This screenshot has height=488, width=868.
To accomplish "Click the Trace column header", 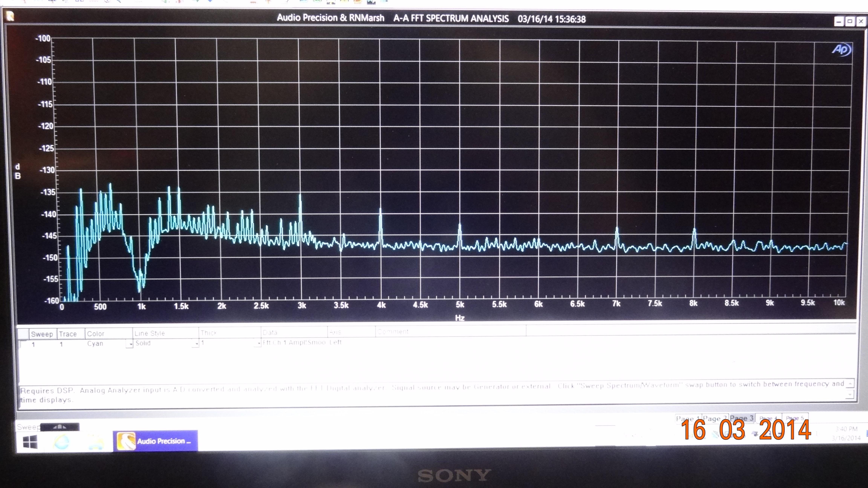I will pyautogui.click(x=70, y=334).
